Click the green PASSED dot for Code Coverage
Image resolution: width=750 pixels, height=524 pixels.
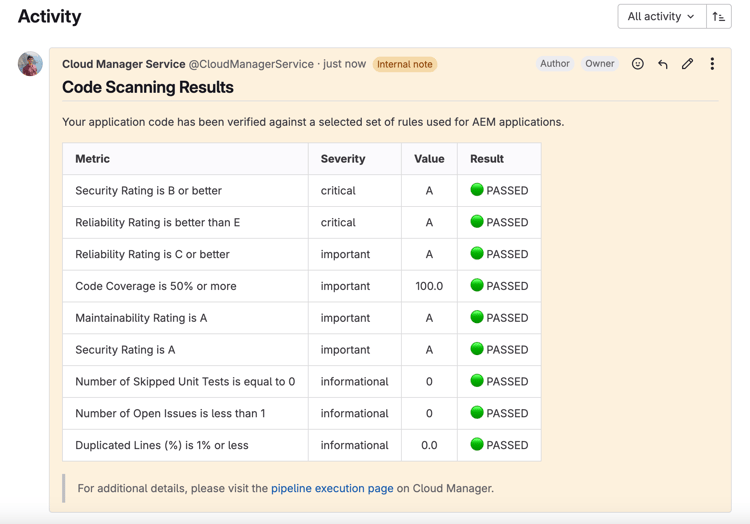477,285
